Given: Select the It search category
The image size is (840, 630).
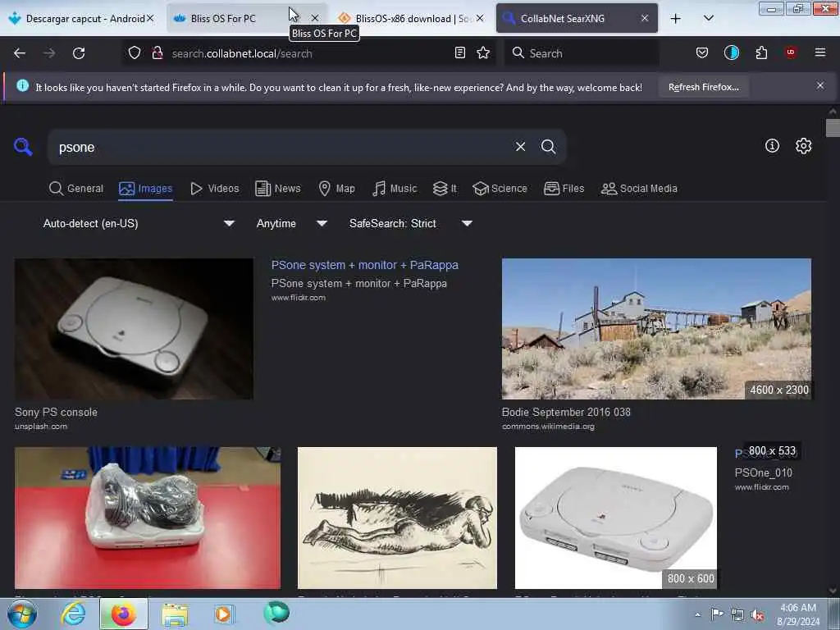Looking at the screenshot, I should point(445,189).
